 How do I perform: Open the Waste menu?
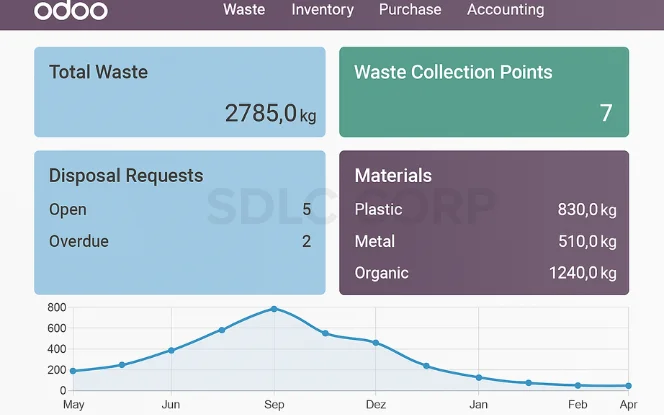tap(244, 9)
